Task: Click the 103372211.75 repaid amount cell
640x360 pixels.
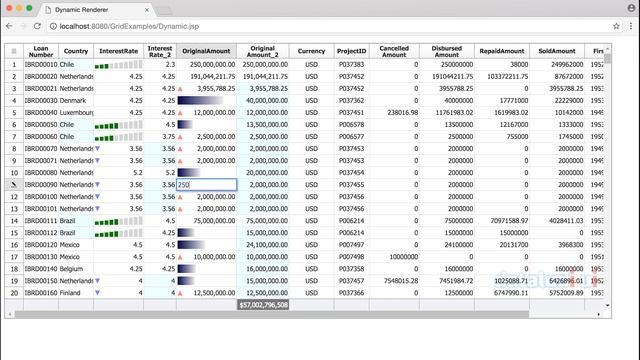Action: pyautogui.click(x=502, y=76)
